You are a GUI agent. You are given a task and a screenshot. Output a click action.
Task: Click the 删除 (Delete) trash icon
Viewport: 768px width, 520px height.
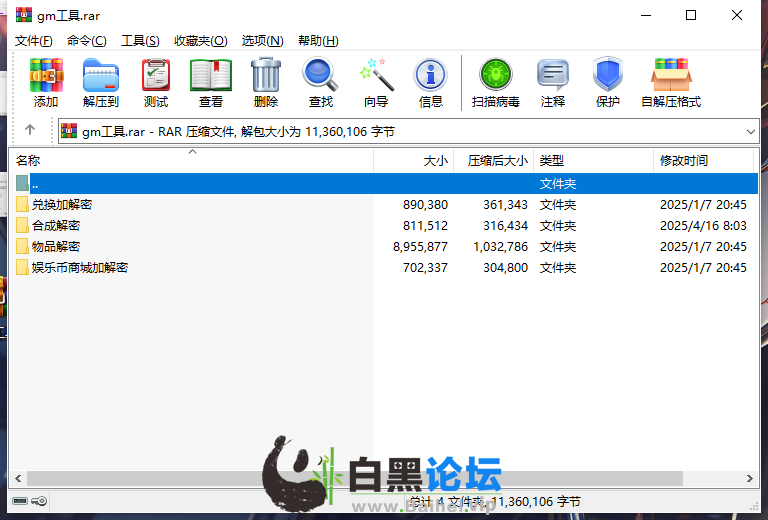pos(266,82)
